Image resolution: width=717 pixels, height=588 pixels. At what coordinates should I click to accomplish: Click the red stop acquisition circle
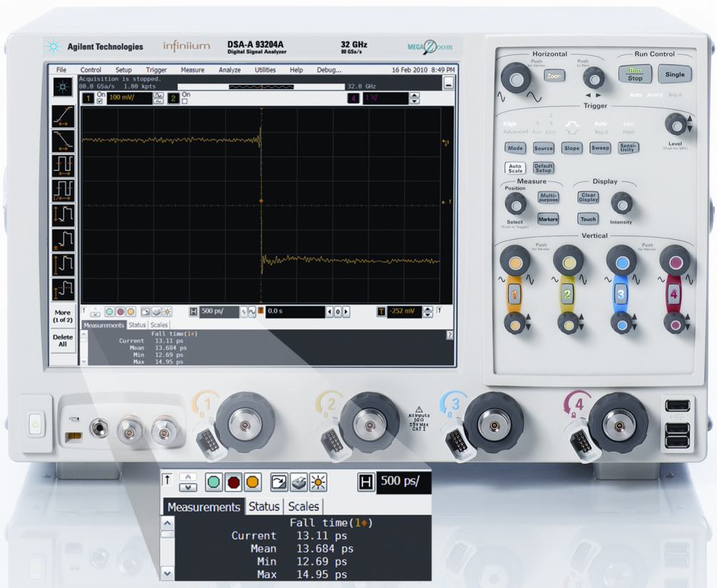[120, 312]
